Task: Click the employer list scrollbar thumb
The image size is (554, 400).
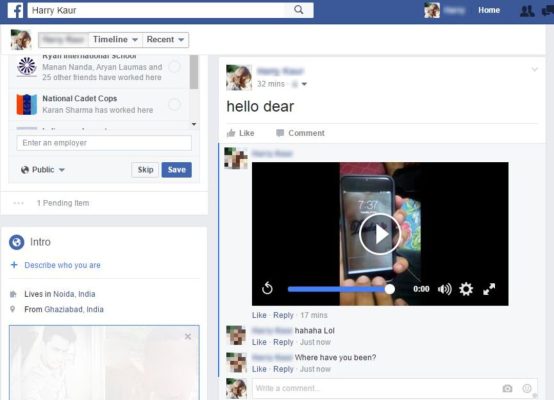Action: pos(194,72)
